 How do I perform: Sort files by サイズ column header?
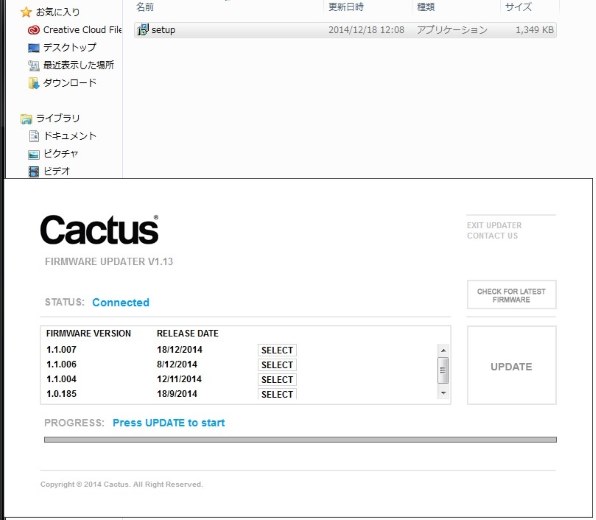click(518, 7)
